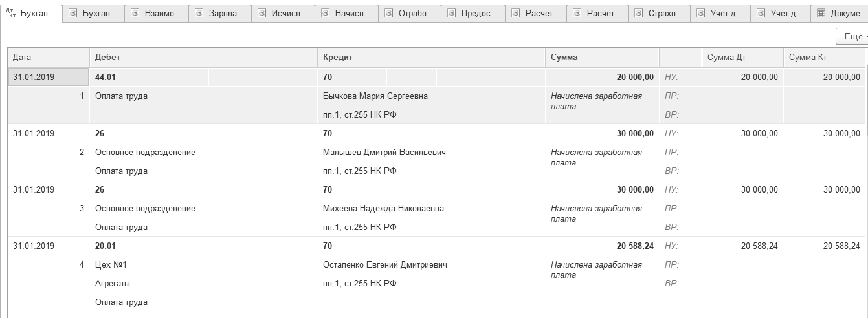The height and width of the screenshot is (318, 868).
Task: Click the register icon on the Взаимо... tab
Action: [x=136, y=14]
